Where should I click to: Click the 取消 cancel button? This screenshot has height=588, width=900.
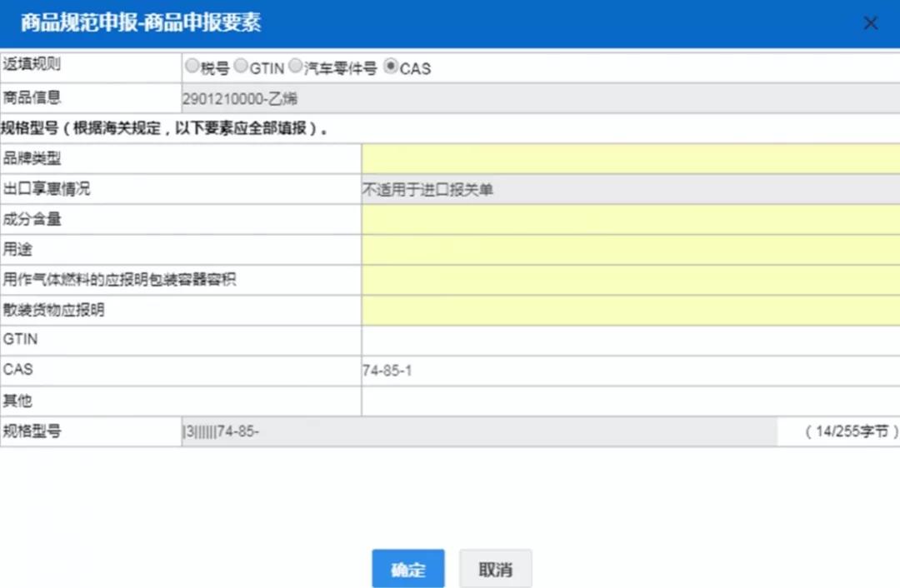pos(494,568)
